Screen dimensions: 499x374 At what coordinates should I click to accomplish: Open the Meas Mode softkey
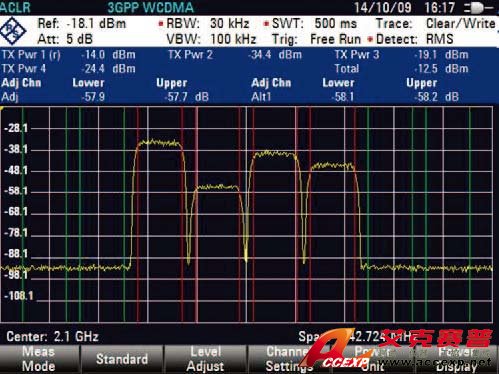39,359
